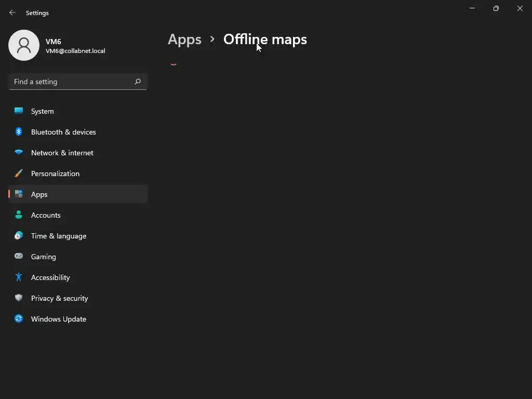Image resolution: width=532 pixels, height=399 pixels.
Task: Click the Gaming controller icon
Action: [19, 257]
